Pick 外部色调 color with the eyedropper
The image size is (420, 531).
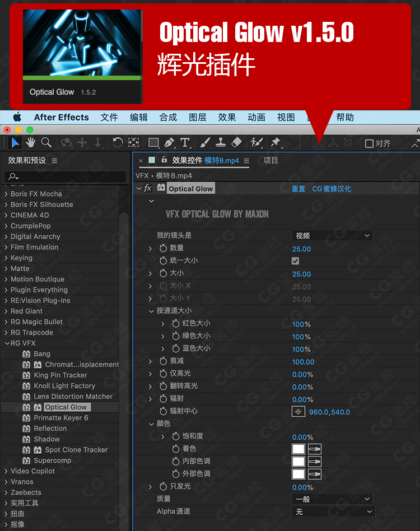[x=315, y=474]
